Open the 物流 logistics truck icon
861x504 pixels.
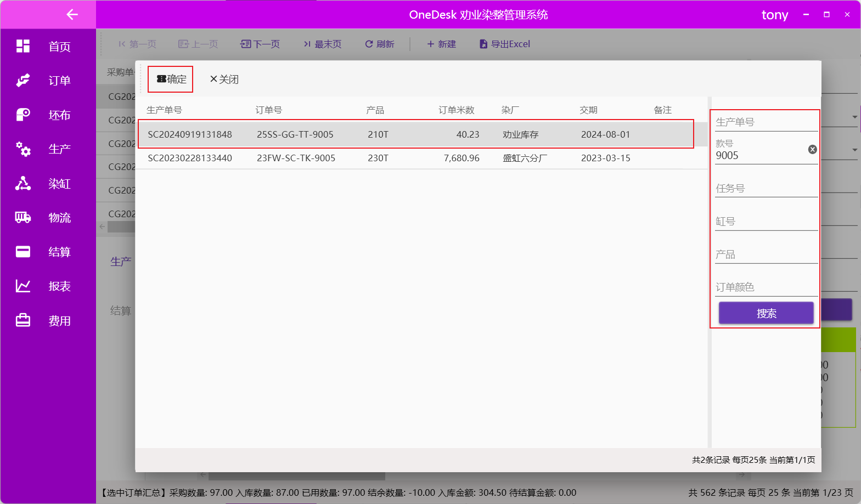click(23, 218)
